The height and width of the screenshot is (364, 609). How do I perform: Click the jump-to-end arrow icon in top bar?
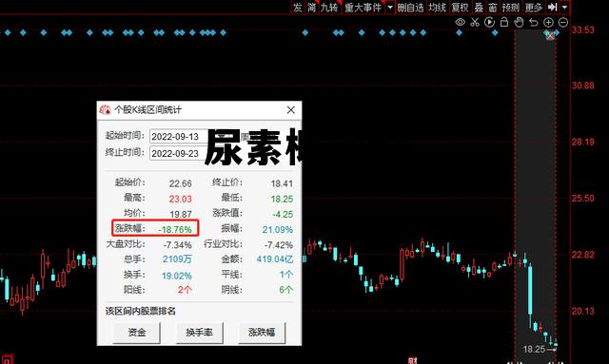coord(552,7)
